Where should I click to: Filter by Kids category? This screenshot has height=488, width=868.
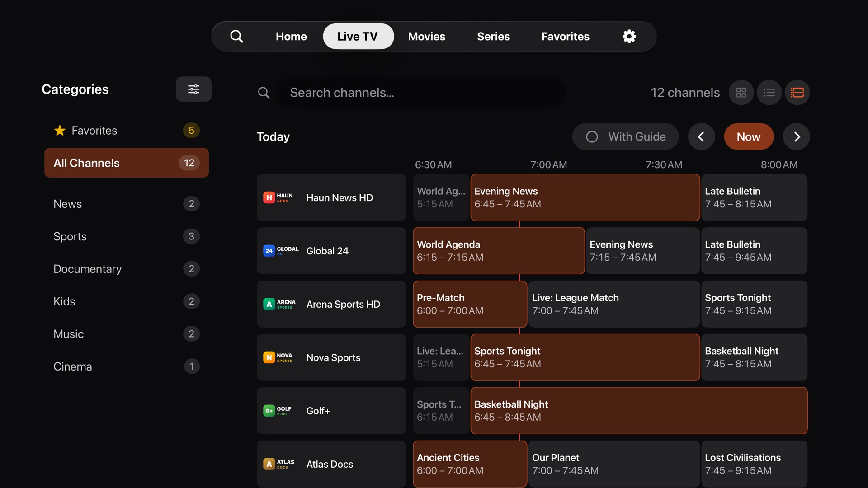click(x=127, y=301)
